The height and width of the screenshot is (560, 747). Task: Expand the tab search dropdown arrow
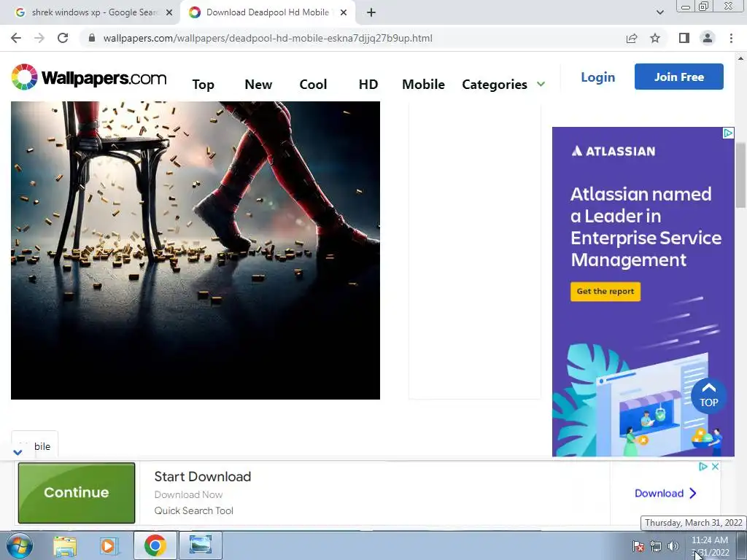point(659,13)
